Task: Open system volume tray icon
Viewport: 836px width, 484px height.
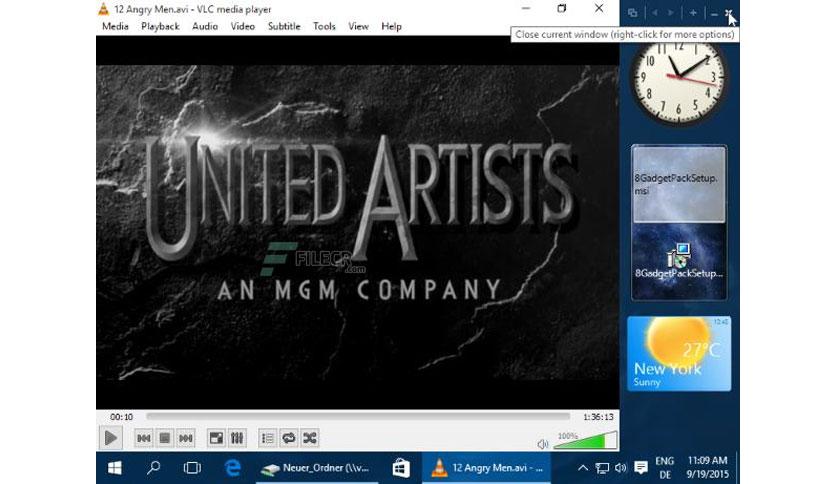Action: pos(620,468)
